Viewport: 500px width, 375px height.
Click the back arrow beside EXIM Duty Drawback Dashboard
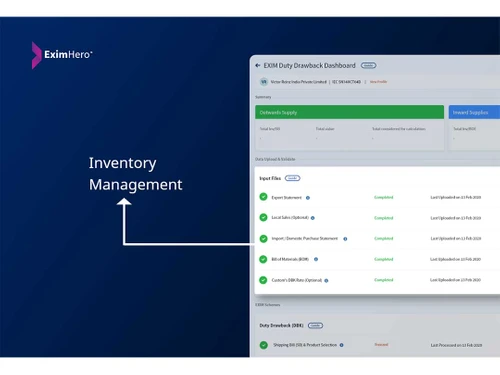(258, 66)
